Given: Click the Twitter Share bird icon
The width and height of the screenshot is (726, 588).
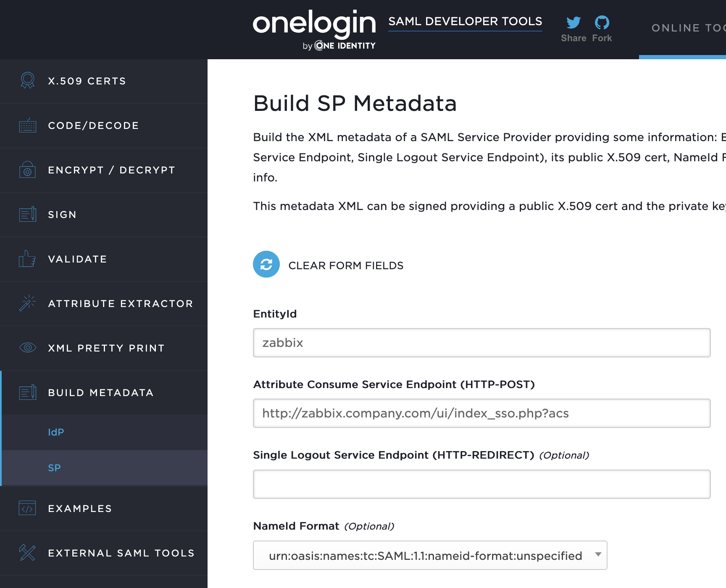Looking at the screenshot, I should [x=573, y=22].
